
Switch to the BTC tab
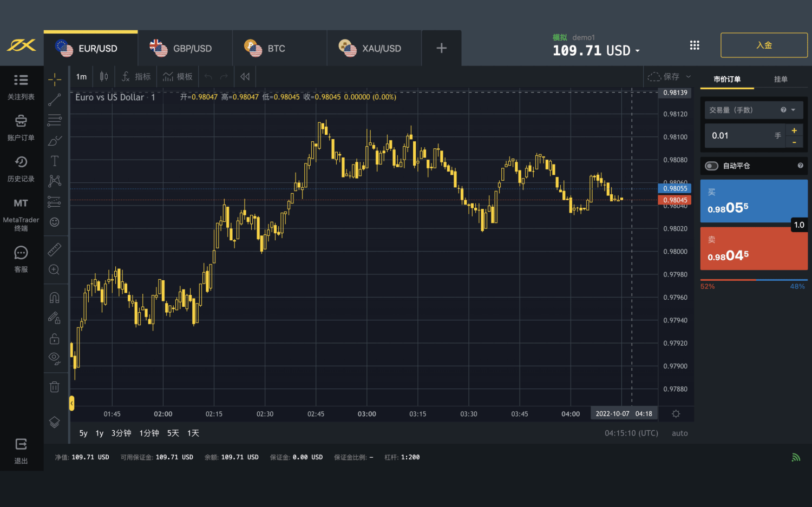(x=280, y=48)
